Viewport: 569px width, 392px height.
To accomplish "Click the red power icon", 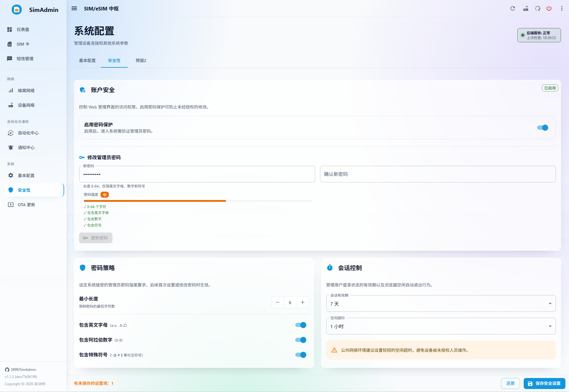I will 549,9.
